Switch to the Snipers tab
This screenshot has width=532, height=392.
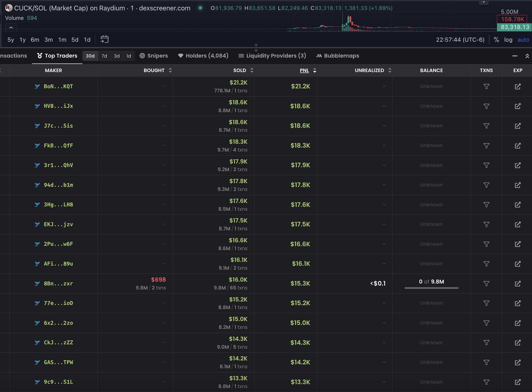coord(153,56)
